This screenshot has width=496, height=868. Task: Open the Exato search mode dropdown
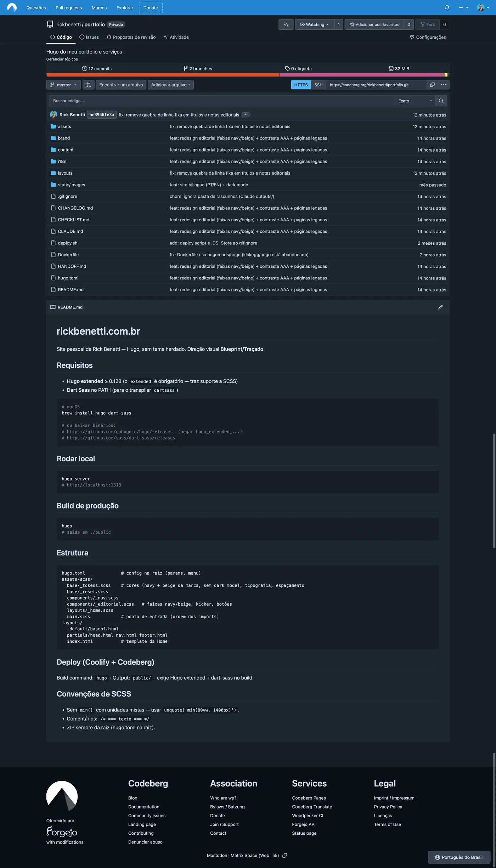tap(415, 101)
